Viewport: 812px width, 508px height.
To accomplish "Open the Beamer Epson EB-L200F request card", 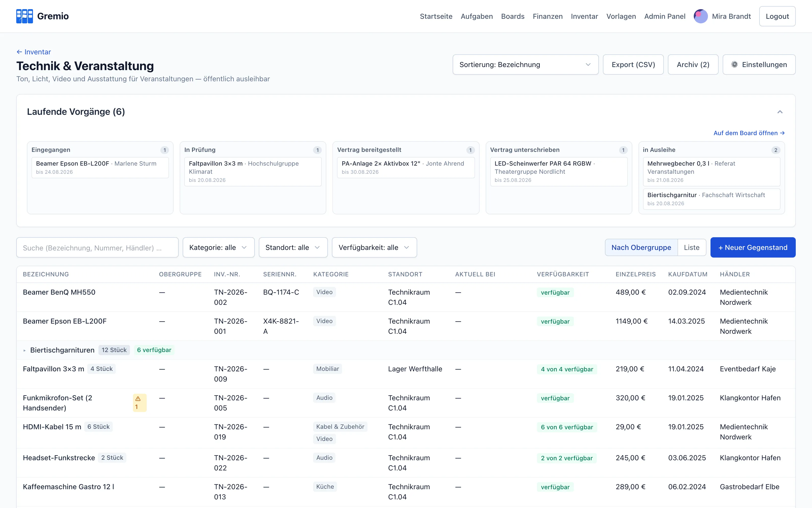I will (100, 167).
